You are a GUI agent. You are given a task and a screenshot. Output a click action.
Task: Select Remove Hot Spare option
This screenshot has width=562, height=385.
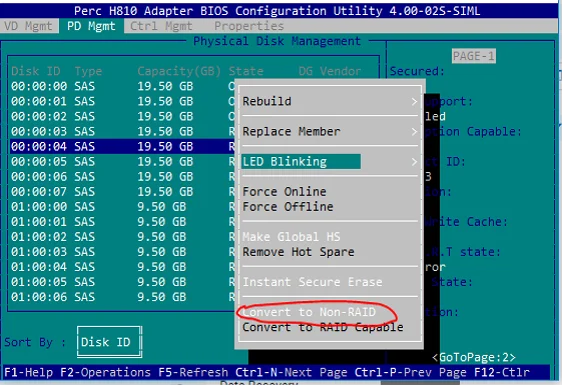298,252
